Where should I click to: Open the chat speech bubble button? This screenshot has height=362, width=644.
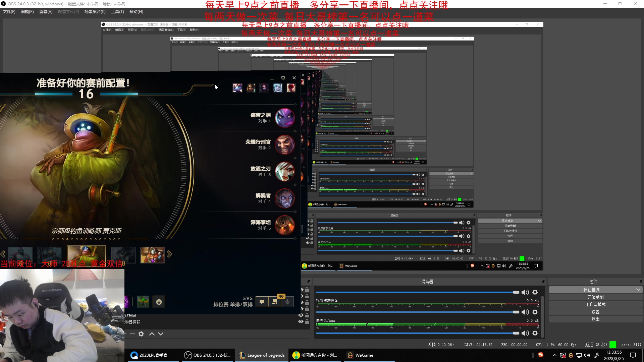[262, 302]
